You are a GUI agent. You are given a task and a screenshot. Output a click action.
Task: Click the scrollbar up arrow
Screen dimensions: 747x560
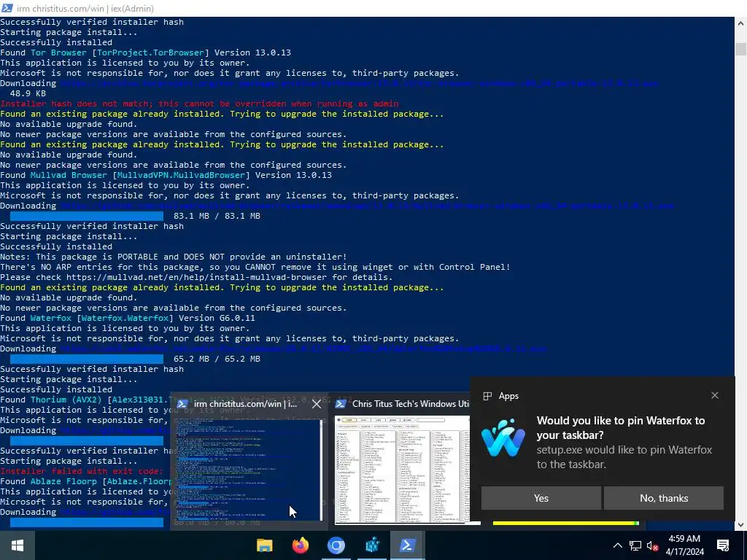click(x=741, y=23)
